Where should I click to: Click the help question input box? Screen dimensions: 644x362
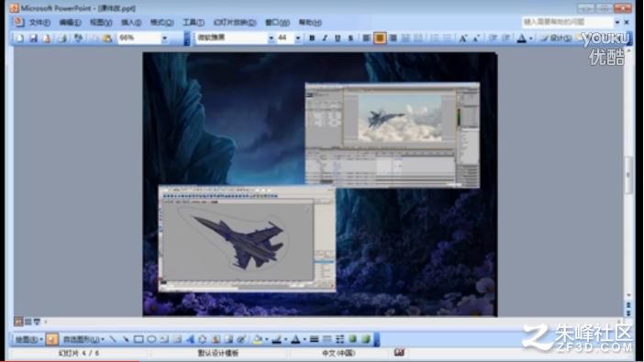[568, 22]
